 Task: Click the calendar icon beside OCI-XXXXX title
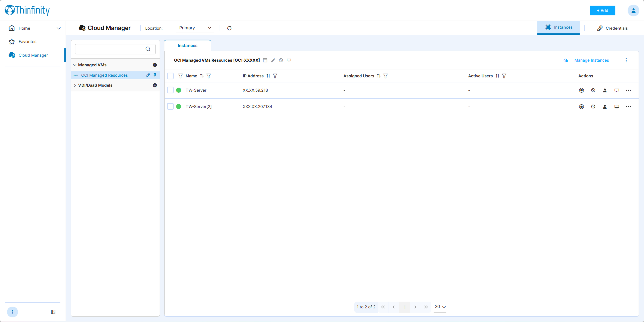(x=265, y=60)
